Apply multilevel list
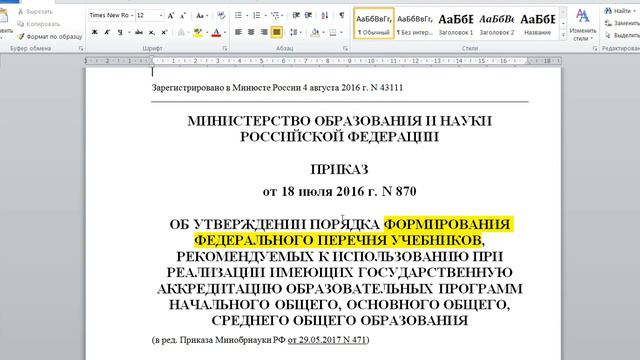 pos(275,16)
